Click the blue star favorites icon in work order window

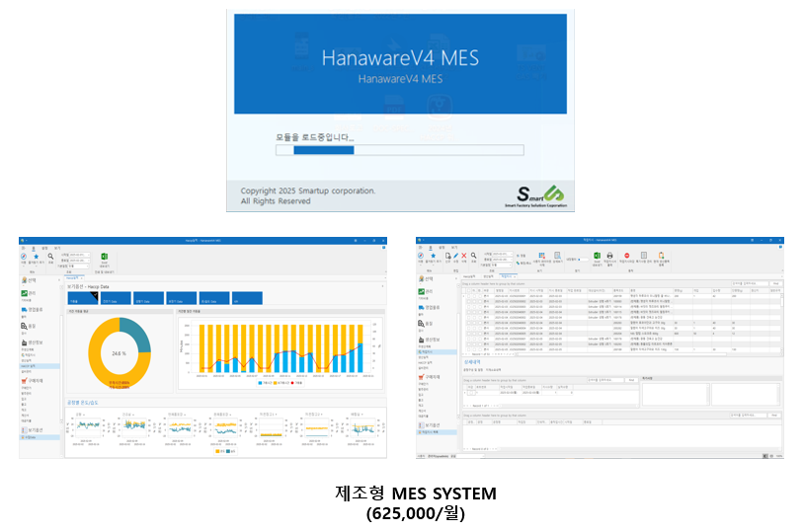[433, 256]
